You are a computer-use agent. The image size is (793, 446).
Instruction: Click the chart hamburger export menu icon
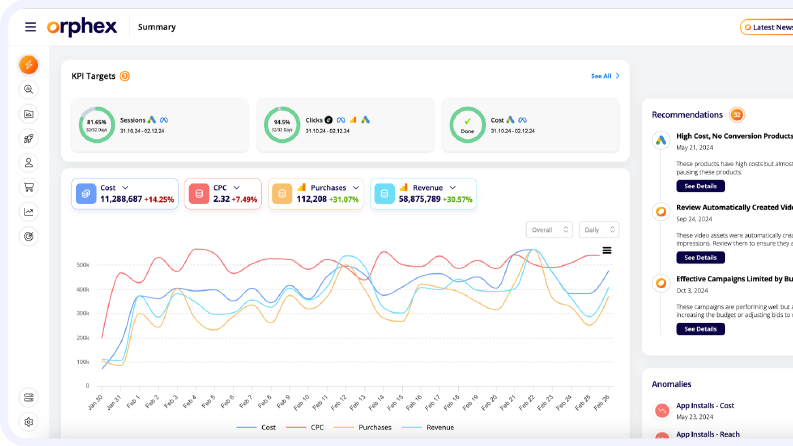pos(607,250)
